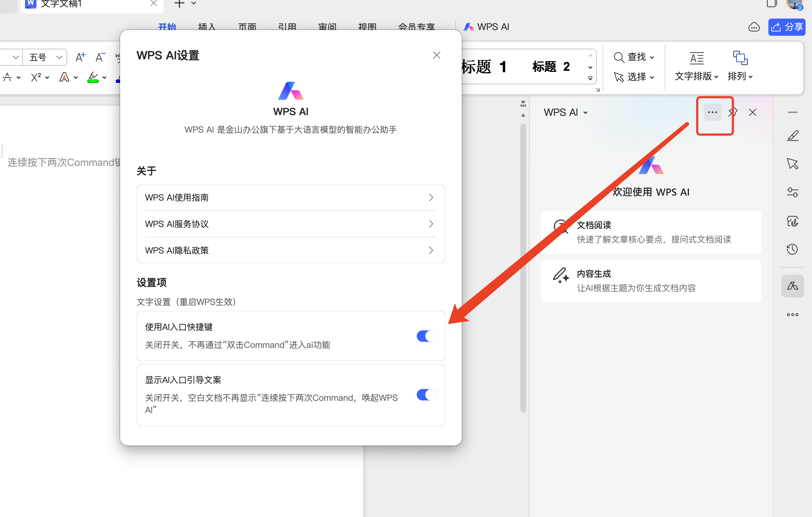This screenshot has width=812, height=517.
Task: Open WPS AI隐私政策 entry
Action: pyautogui.click(x=291, y=250)
